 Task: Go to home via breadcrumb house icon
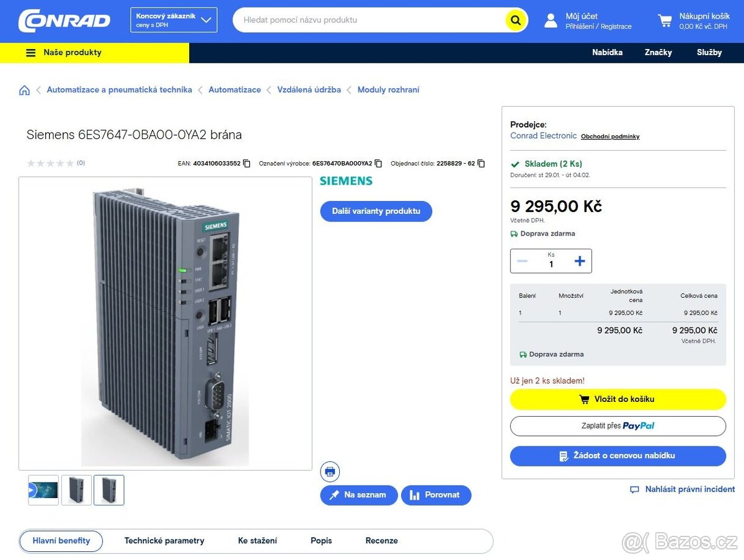[24, 90]
